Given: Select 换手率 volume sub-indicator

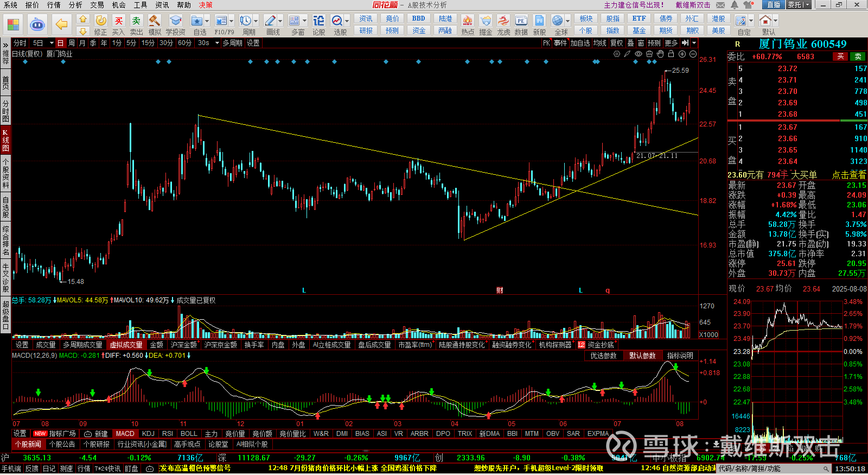Looking at the screenshot, I should click(x=254, y=345).
